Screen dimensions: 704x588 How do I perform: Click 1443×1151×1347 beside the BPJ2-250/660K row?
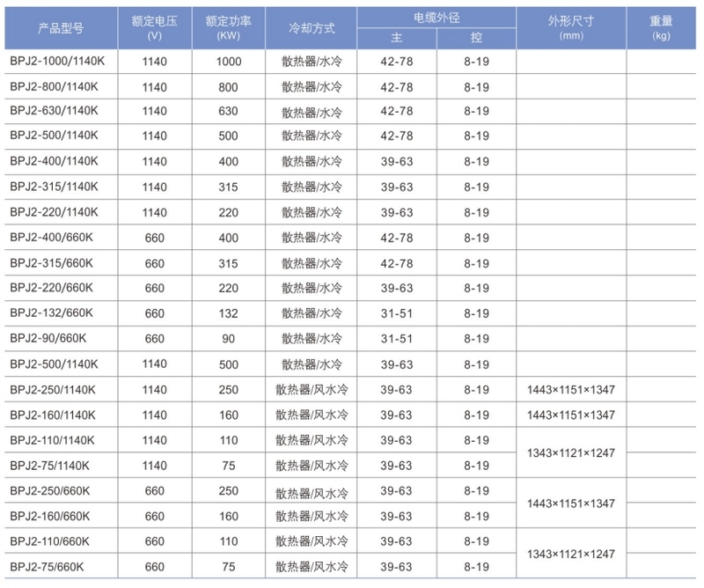pos(571,503)
